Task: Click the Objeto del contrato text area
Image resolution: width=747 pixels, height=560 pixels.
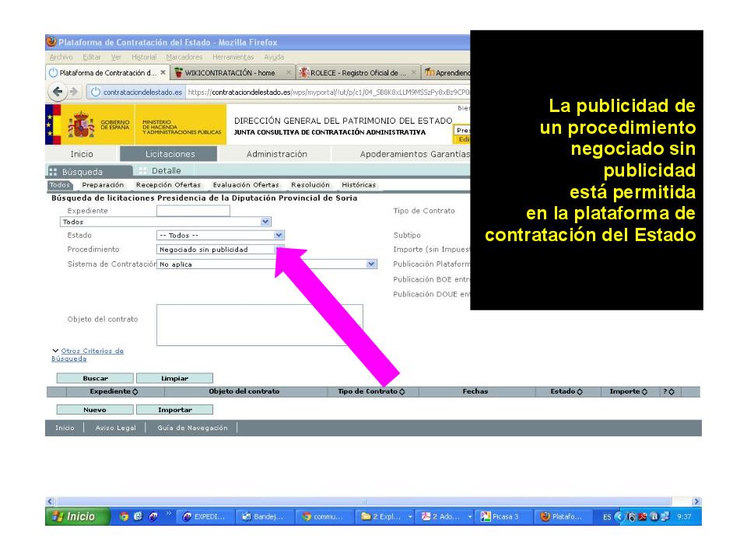Action: [x=260, y=325]
